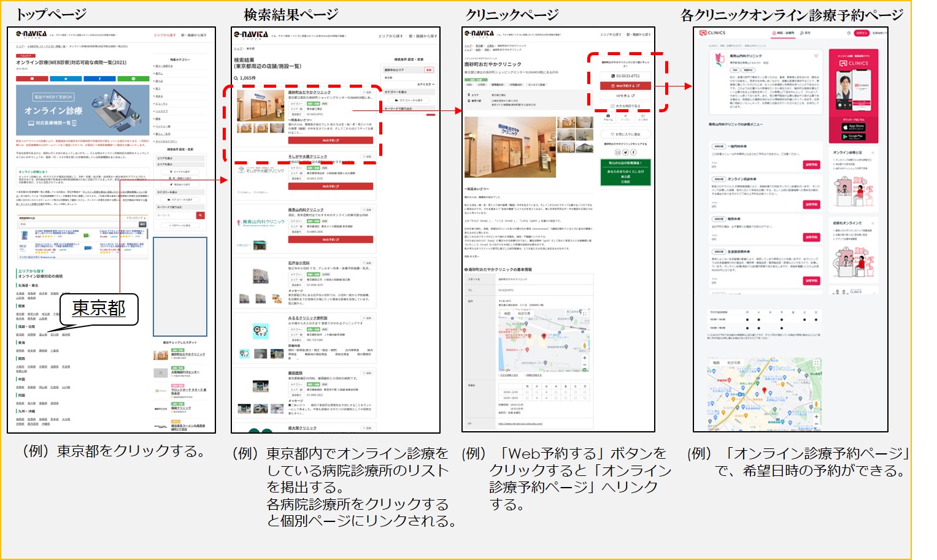Image resolution: width=937 pixels, height=560 pixels.
Task: Open 南砂町おだやかクリニック title link in results
Action: coord(309,93)
